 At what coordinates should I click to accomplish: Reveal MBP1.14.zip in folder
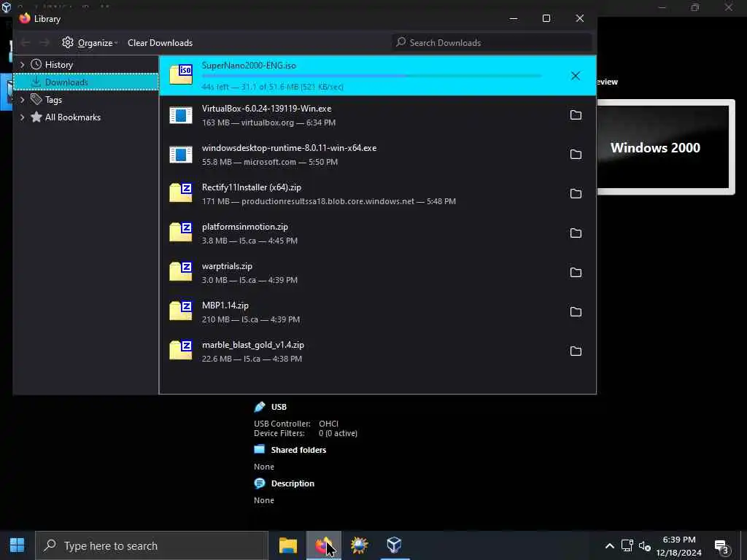coord(576,311)
